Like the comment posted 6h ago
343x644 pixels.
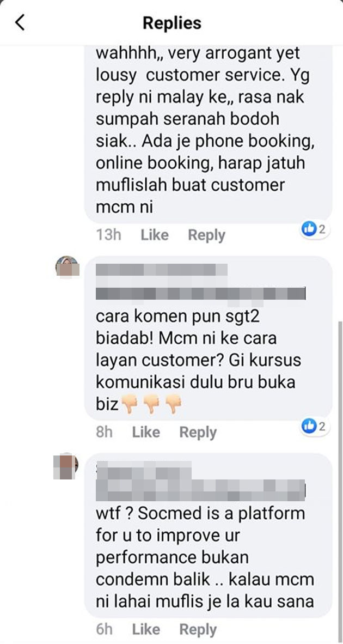146,629
